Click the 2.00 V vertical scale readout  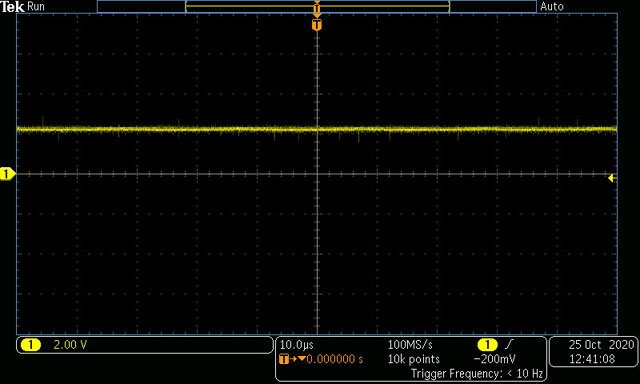pos(70,345)
